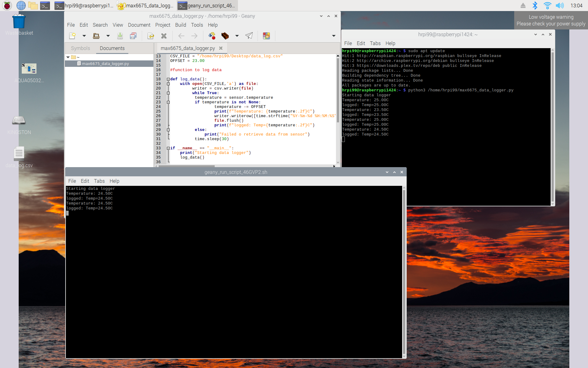Collapse the home folder tree node

click(68, 57)
